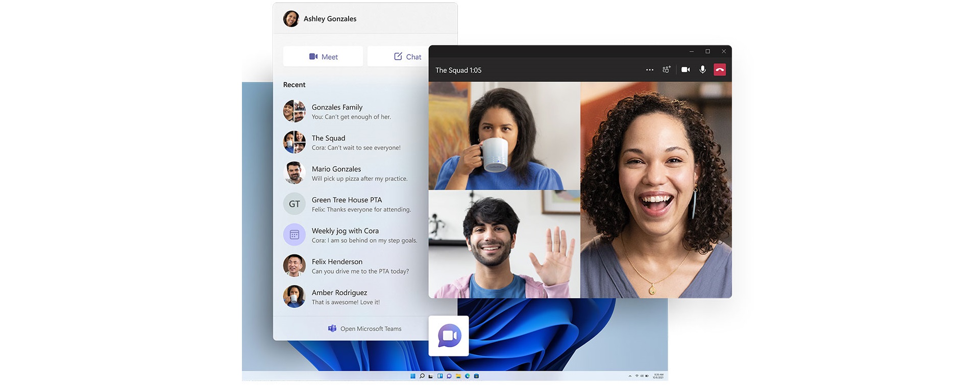Click Ashley Gonzales profile picture
Screen dimensions: 980x385
pyautogui.click(x=291, y=19)
